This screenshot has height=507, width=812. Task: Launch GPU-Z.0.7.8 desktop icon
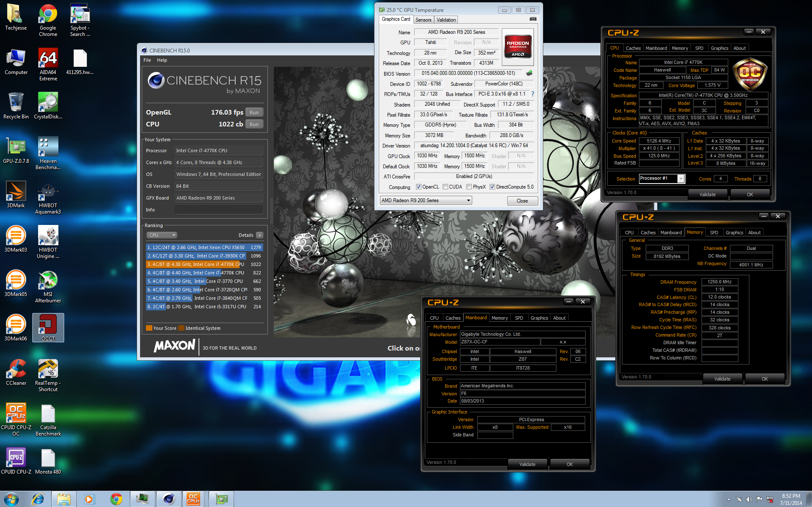coord(16,151)
